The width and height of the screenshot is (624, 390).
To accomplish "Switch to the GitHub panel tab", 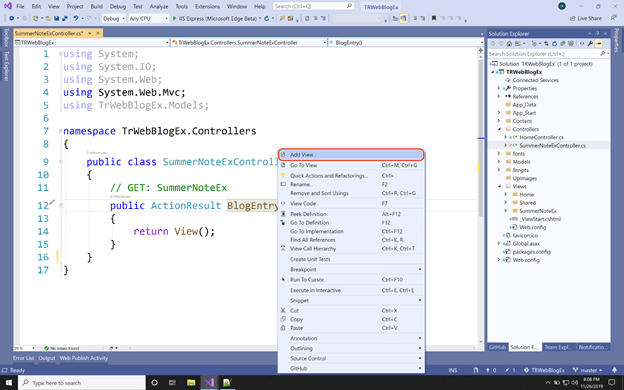I will (497, 347).
